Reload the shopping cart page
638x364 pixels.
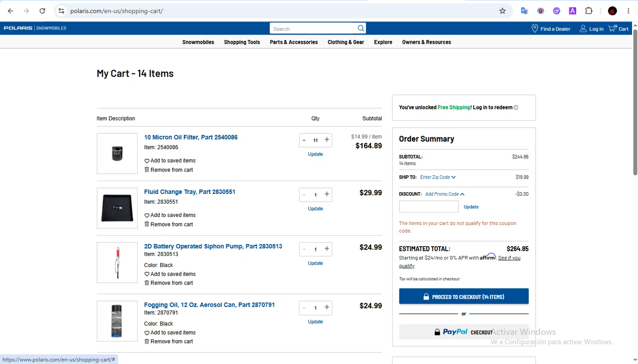pos(42,11)
